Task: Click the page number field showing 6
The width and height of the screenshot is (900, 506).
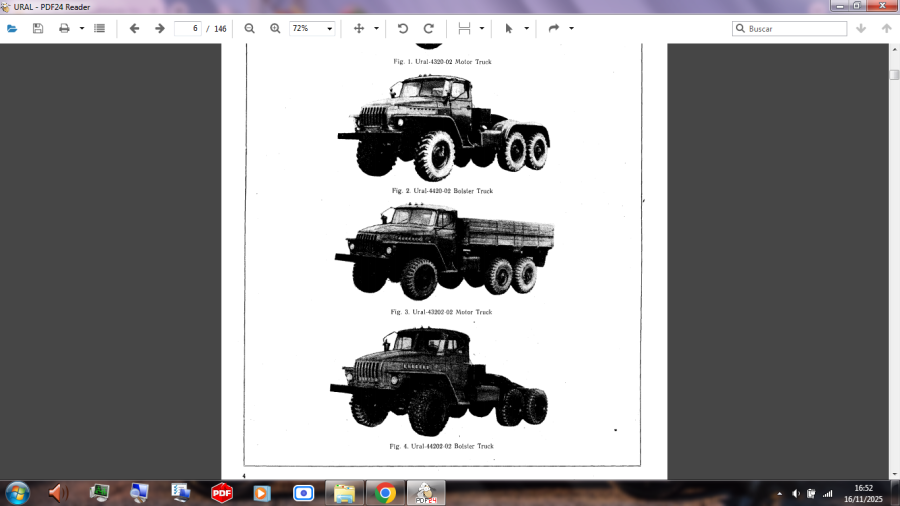Action: tap(187, 28)
